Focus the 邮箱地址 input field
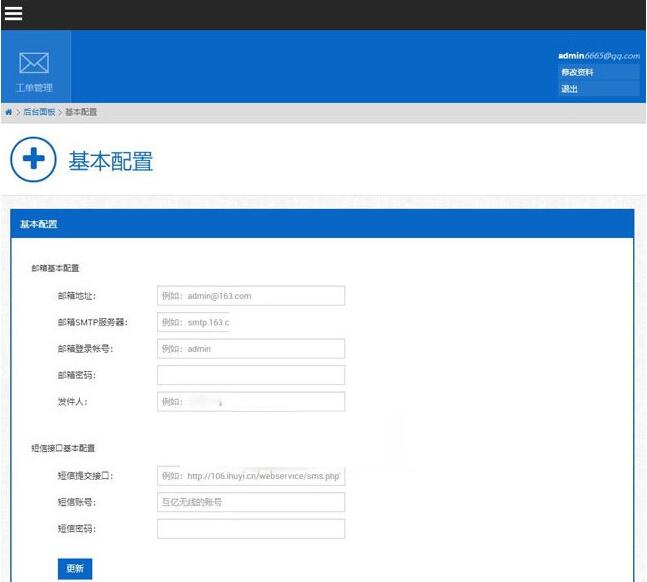 click(x=250, y=296)
